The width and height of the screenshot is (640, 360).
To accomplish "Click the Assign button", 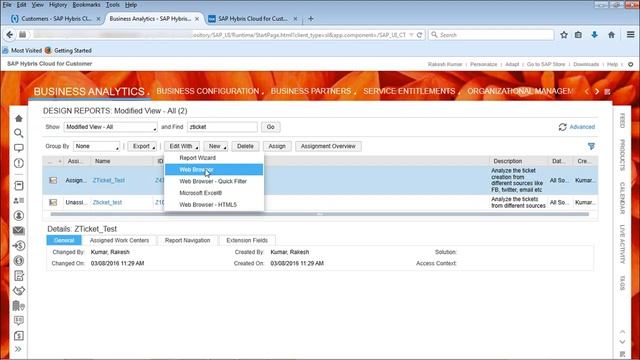I will coord(277,146).
